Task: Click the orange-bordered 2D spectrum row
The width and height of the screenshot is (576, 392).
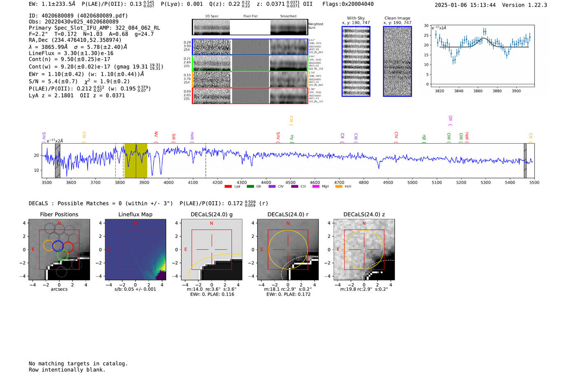Action: (x=250, y=79)
